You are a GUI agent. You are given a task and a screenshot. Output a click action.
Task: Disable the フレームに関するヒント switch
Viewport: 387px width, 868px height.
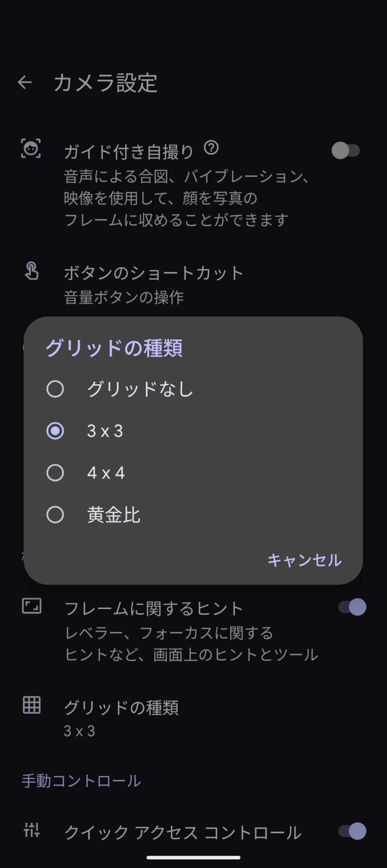352,607
